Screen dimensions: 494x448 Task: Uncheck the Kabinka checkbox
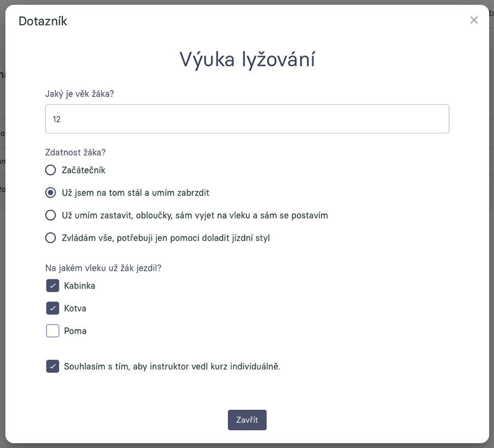(53, 285)
